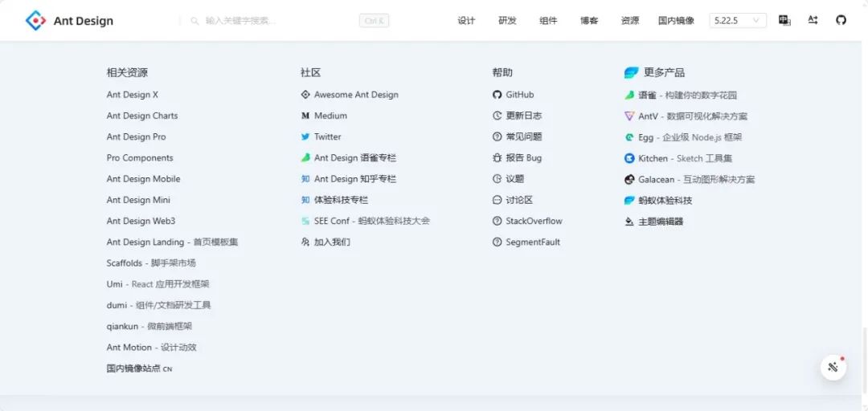Open the 国内镜像 nav item

[x=676, y=20]
